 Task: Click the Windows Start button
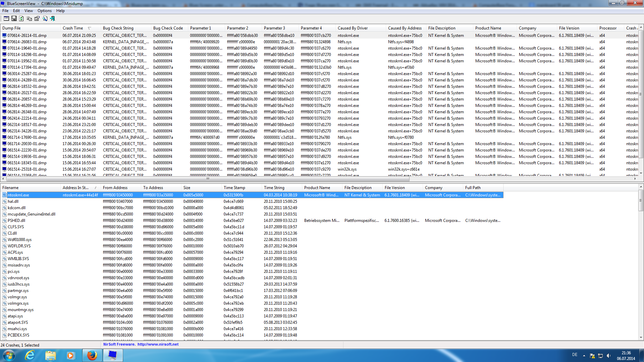tap(9, 355)
